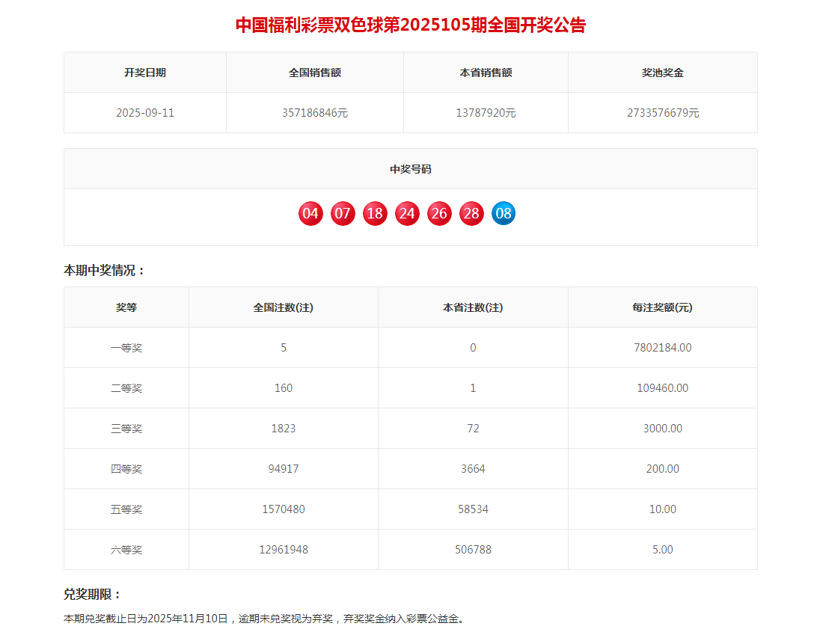Click the page title 中国福利彩票双色球第2025105期全国开奖公告

click(411, 25)
